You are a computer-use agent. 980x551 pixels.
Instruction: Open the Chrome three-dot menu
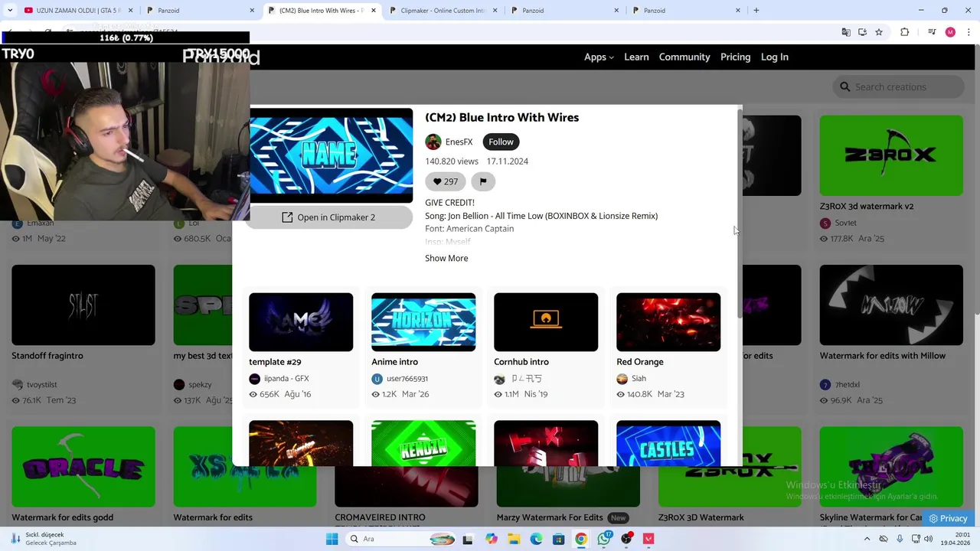(968, 32)
